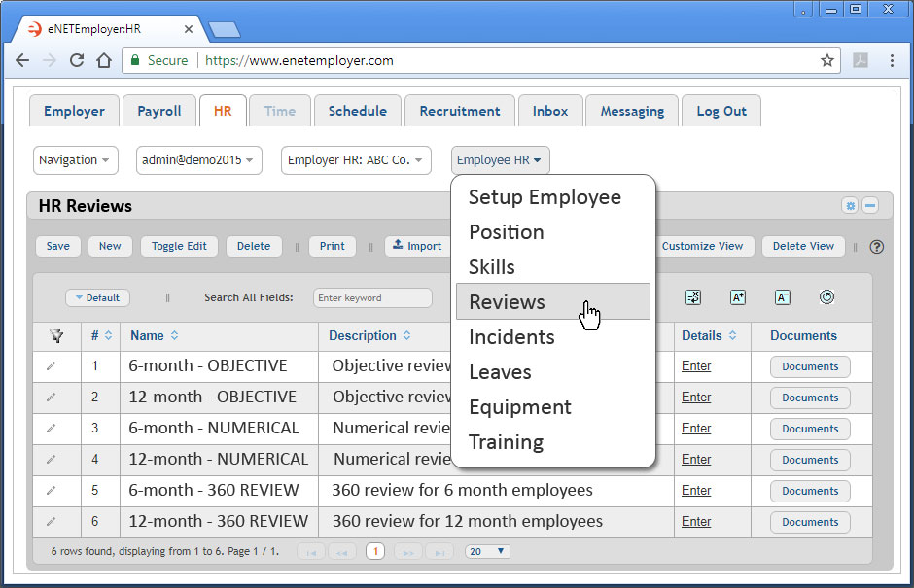Open the Employee HR dropdown menu

[x=500, y=159]
